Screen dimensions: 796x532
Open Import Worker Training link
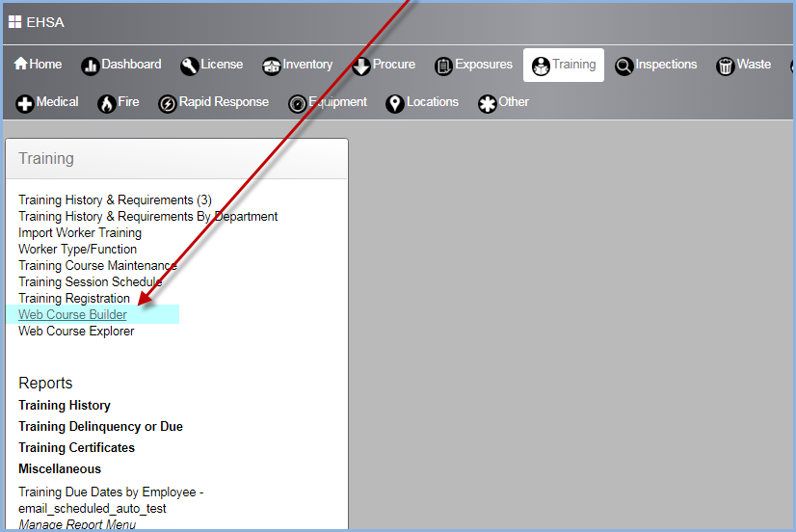point(80,232)
